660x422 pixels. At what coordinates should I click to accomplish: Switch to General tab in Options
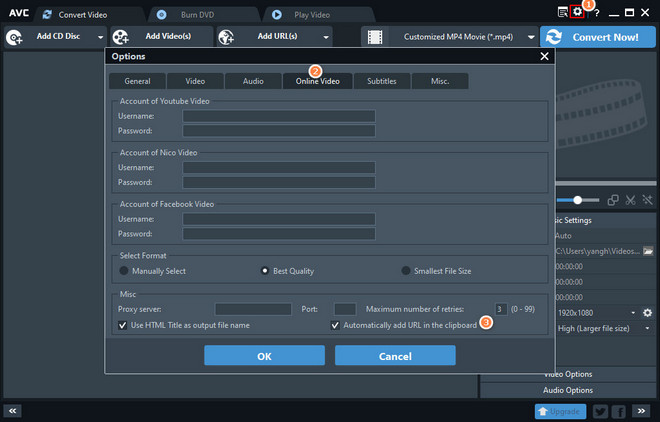tap(137, 81)
